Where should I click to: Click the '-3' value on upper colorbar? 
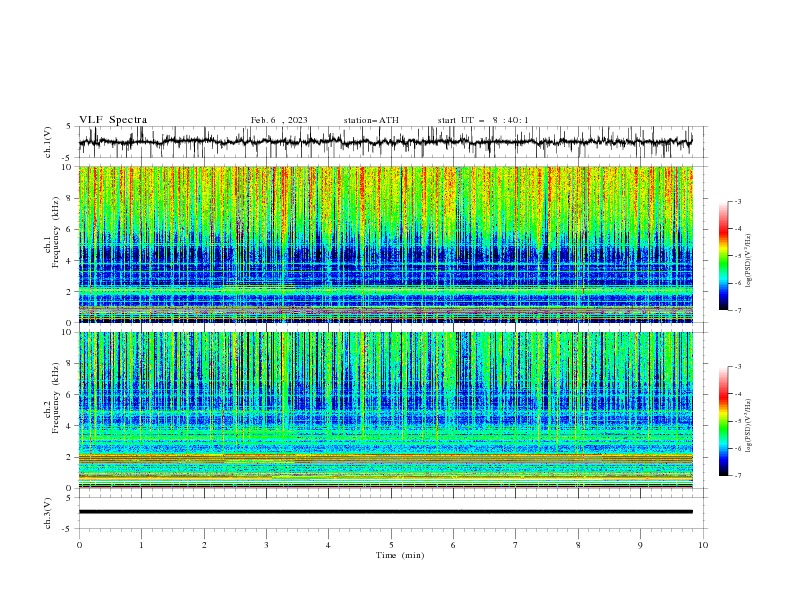[737, 201]
